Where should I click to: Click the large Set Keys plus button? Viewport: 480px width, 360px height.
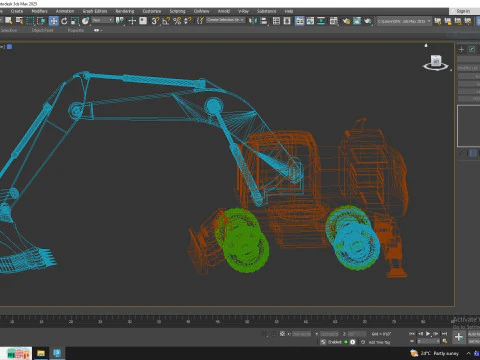[459, 337]
